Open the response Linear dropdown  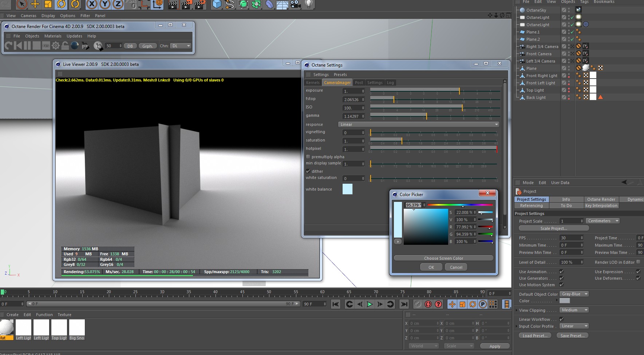tap(419, 124)
